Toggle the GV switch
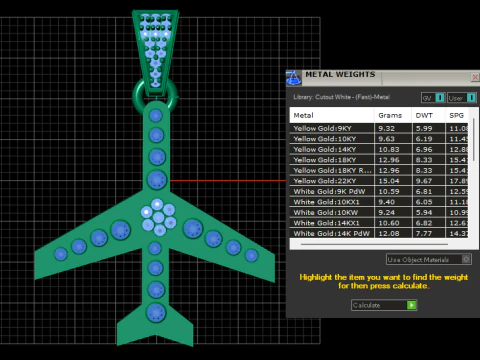This screenshot has height=360, width=480. pyautogui.click(x=433, y=98)
